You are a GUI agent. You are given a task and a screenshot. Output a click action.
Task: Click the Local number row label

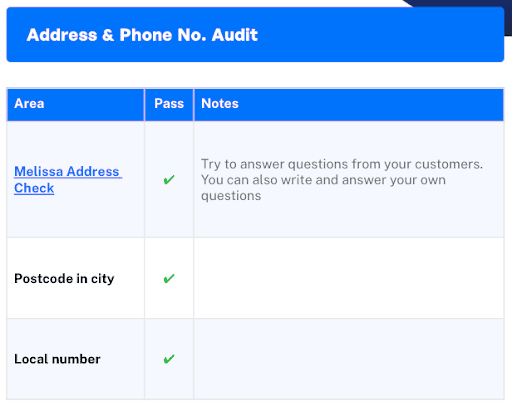pos(57,359)
